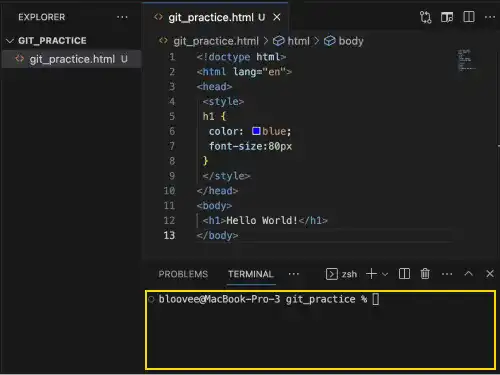Screen dimensions: 500x375
Task: Click the HTML file icon in Explorer tree
Action: (20, 59)
